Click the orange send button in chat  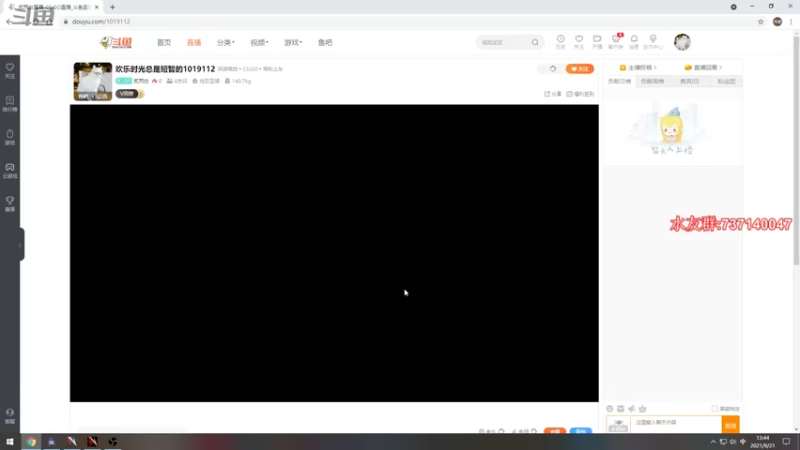coord(731,424)
